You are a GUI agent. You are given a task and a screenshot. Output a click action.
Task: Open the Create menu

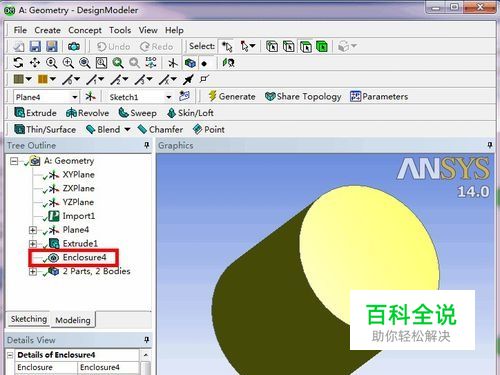tap(48, 30)
